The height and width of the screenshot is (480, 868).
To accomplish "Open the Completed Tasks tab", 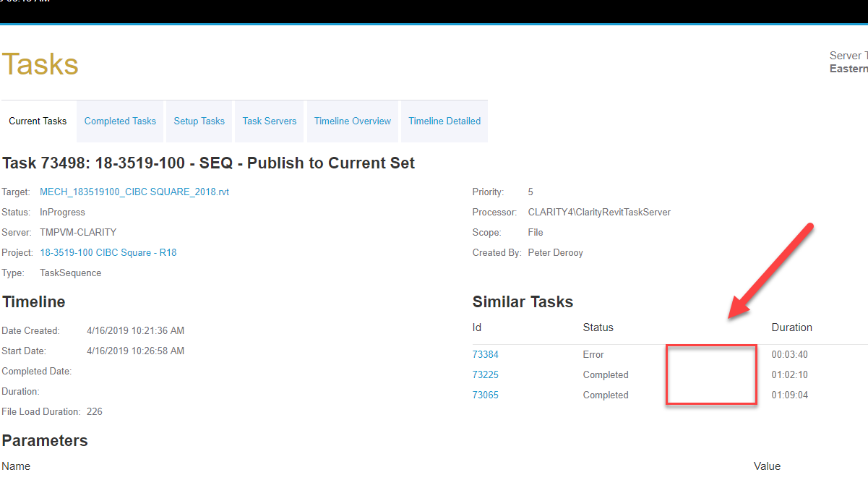I will [120, 121].
